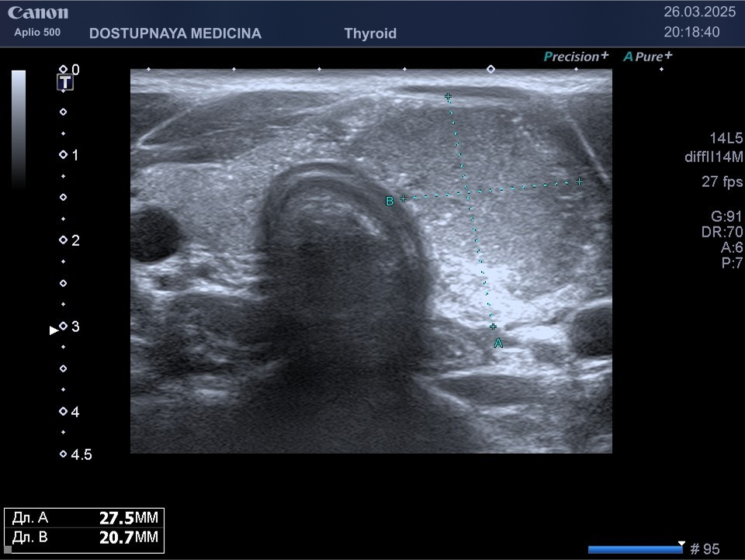Click the focus arrow at depth 3

54,330
